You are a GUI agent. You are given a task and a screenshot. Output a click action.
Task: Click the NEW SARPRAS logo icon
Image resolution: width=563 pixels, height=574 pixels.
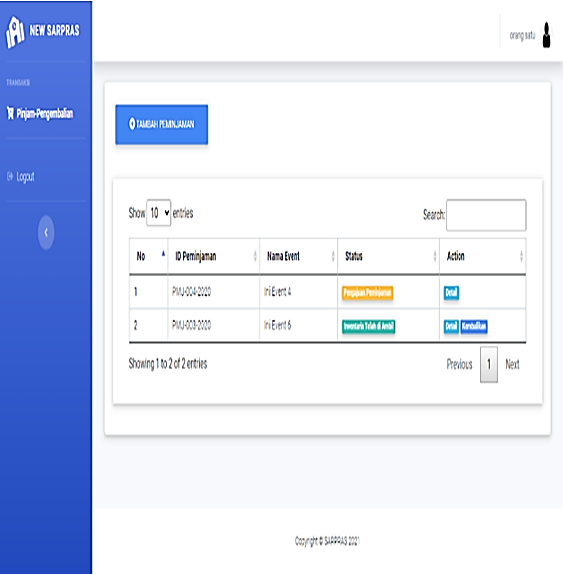click(x=15, y=32)
